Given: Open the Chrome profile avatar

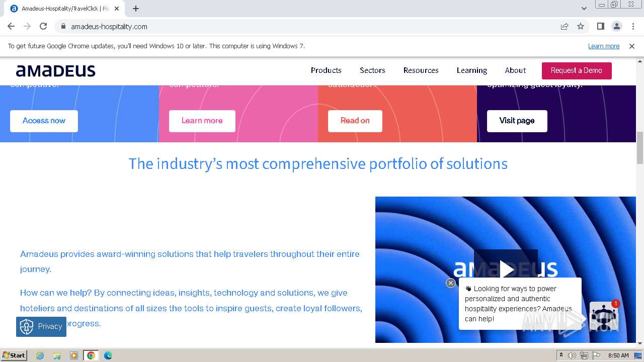Looking at the screenshot, I should click(617, 27).
